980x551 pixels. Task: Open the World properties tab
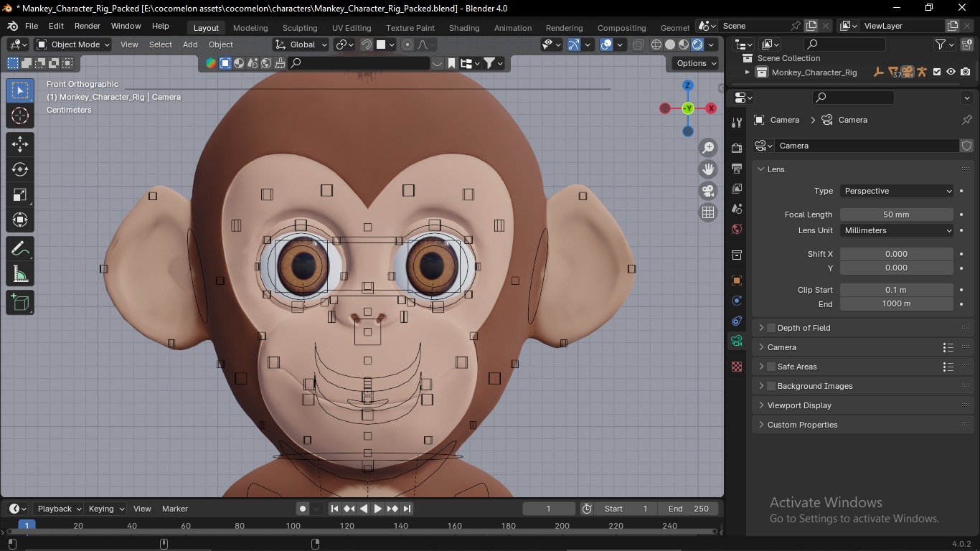pyautogui.click(x=737, y=230)
